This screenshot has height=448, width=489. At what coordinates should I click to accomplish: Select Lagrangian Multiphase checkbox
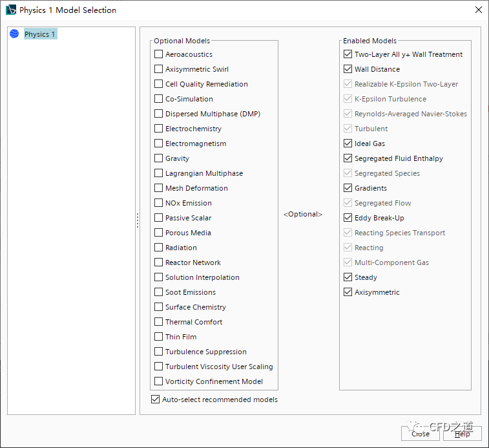pyautogui.click(x=158, y=173)
